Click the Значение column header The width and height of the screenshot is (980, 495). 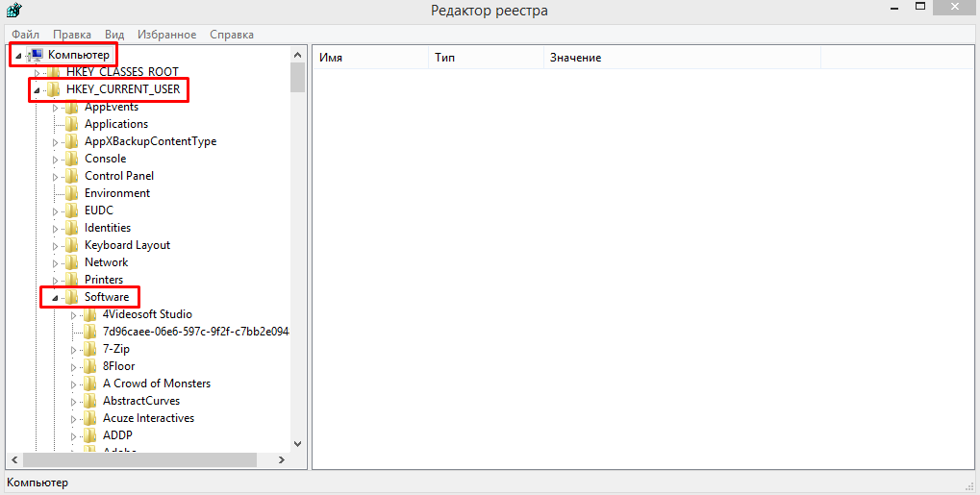pos(682,58)
